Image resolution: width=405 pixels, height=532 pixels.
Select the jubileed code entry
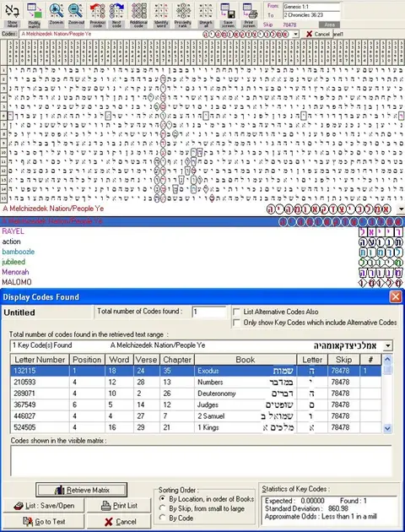pos(202,262)
